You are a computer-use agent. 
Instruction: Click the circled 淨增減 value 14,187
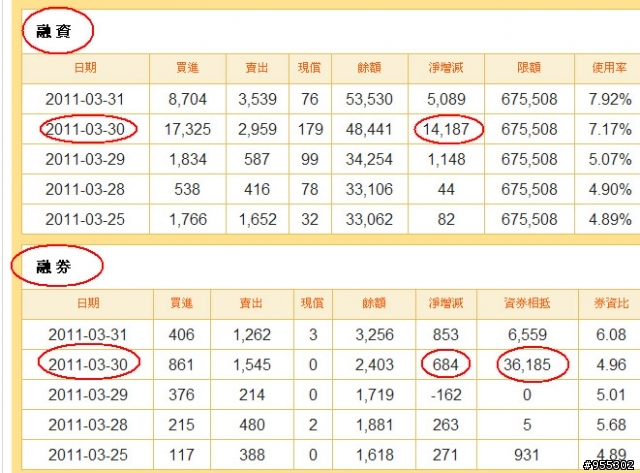446,129
